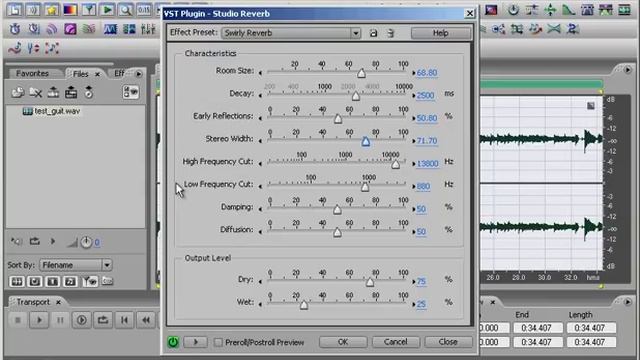Click Room Size left decrement arrow
This screenshot has height=360, width=640.
coord(260,73)
